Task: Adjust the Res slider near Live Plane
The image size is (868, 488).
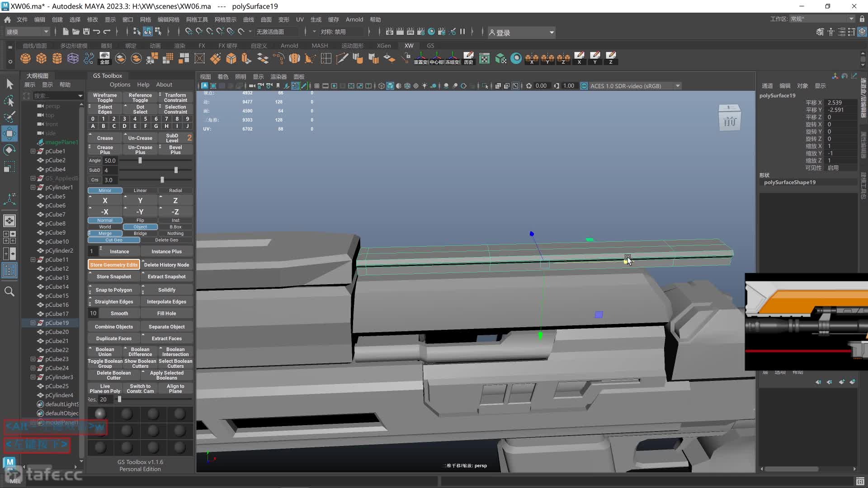Action: 119,399
